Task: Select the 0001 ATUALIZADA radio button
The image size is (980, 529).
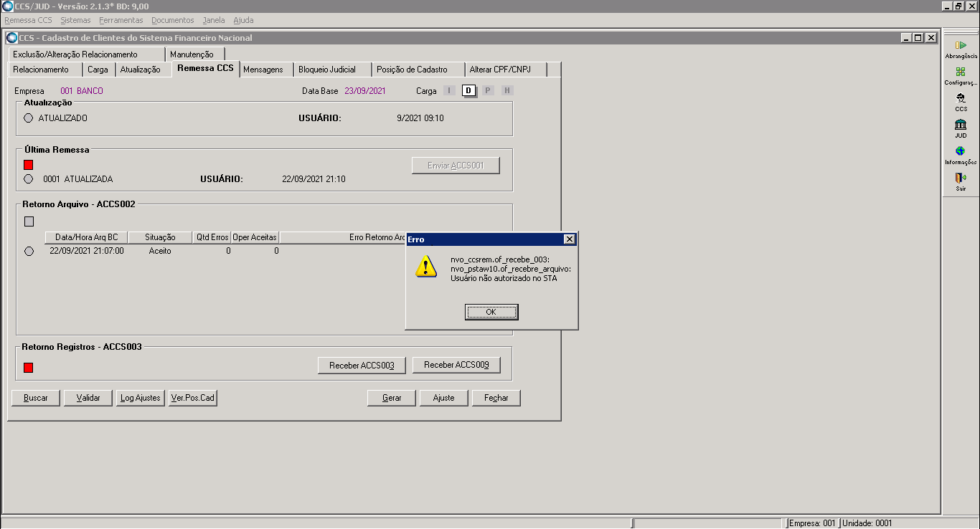Action: click(x=29, y=179)
